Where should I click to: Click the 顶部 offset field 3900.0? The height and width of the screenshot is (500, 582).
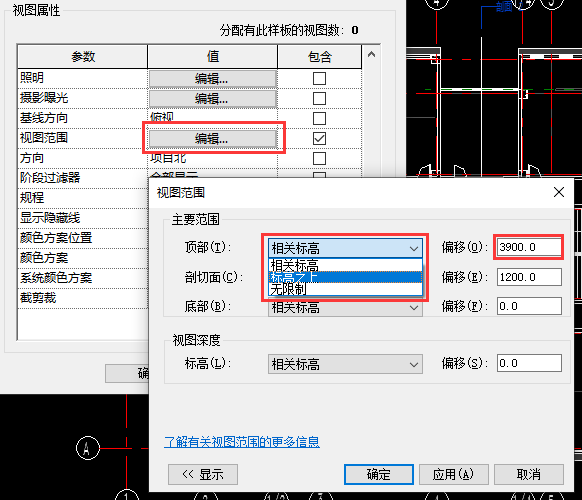(529, 247)
